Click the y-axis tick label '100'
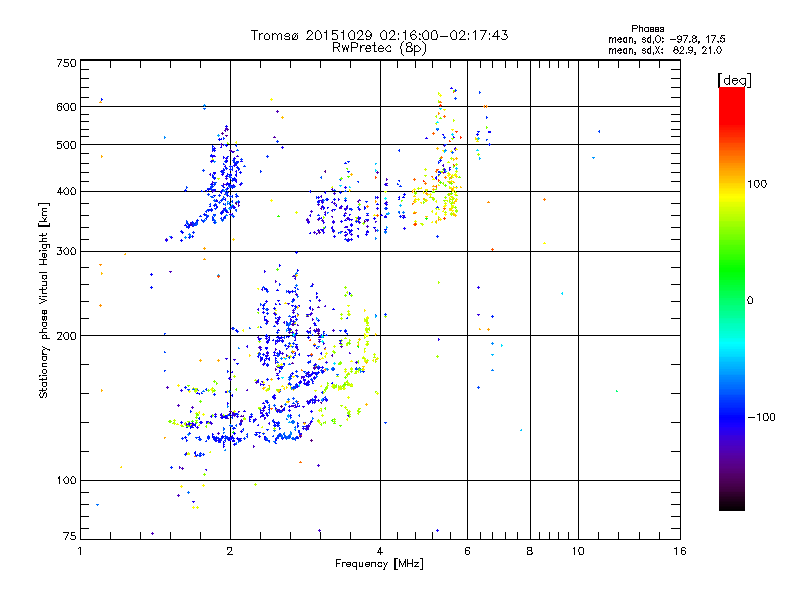 66,481
